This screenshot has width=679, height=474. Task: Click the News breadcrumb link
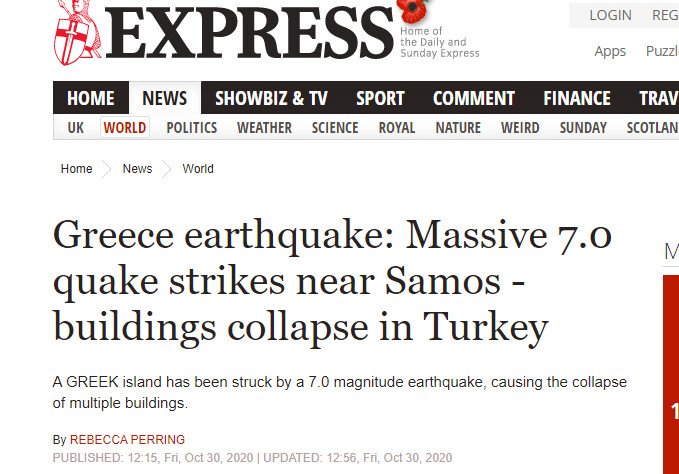(138, 169)
